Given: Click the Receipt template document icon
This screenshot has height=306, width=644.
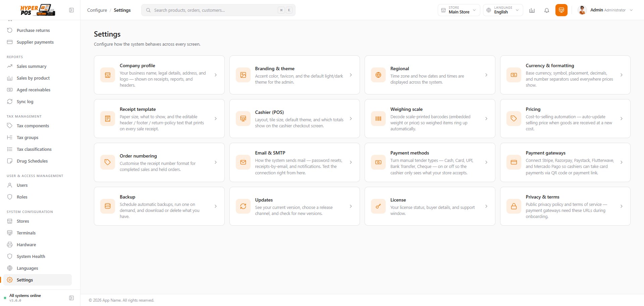Looking at the screenshot, I should tap(108, 119).
